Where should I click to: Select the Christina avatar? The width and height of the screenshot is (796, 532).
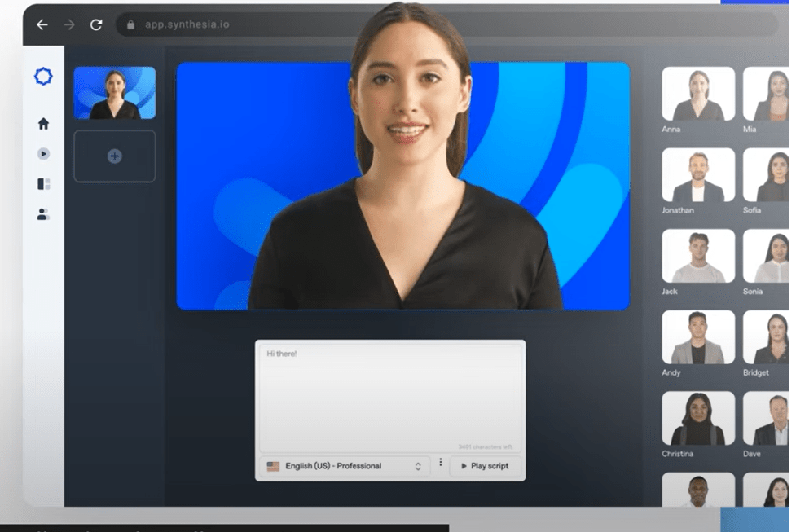pos(697,418)
